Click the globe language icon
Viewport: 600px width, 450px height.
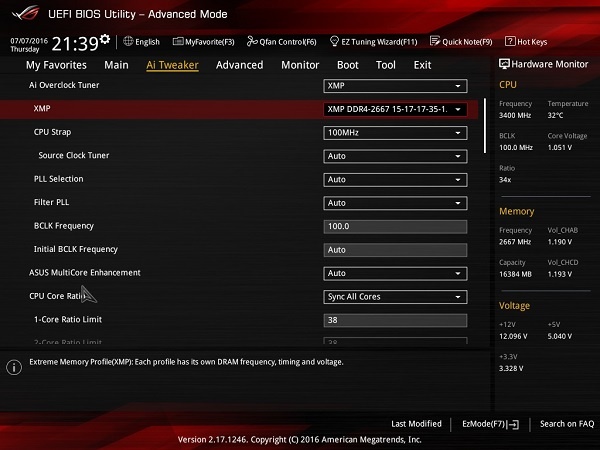click(128, 41)
